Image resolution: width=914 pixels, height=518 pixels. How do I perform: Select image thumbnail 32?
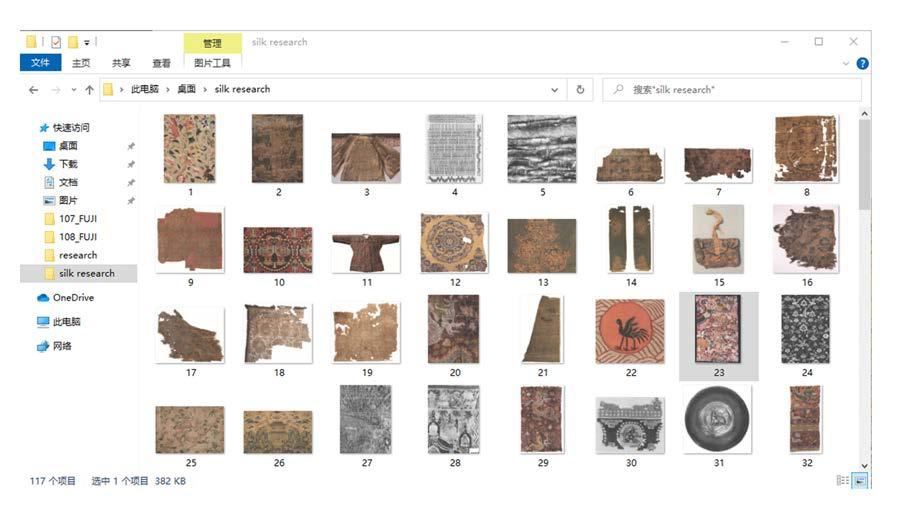(x=806, y=420)
